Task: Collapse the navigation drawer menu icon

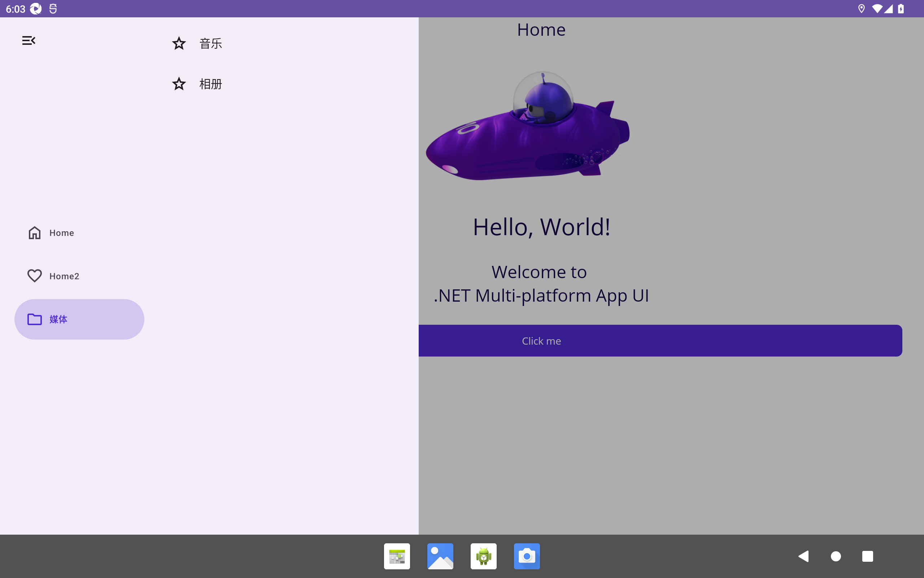Action: click(x=29, y=40)
